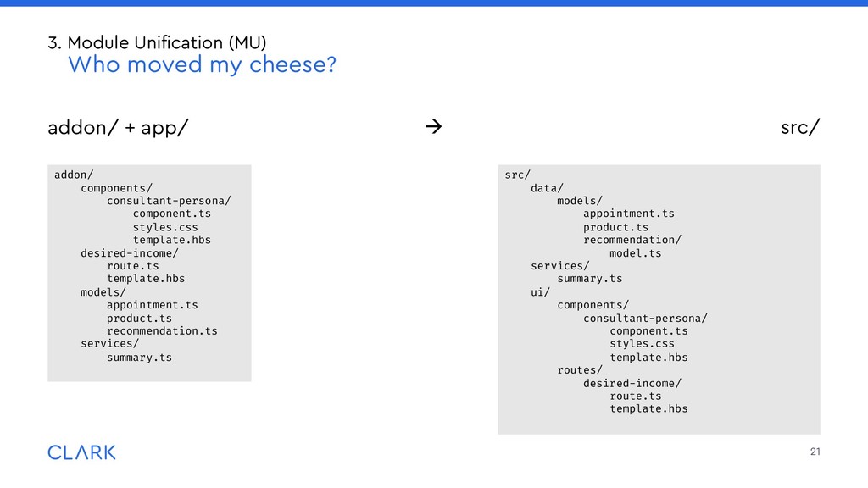
Task: Collapse the "data/" folder
Action: point(547,187)
